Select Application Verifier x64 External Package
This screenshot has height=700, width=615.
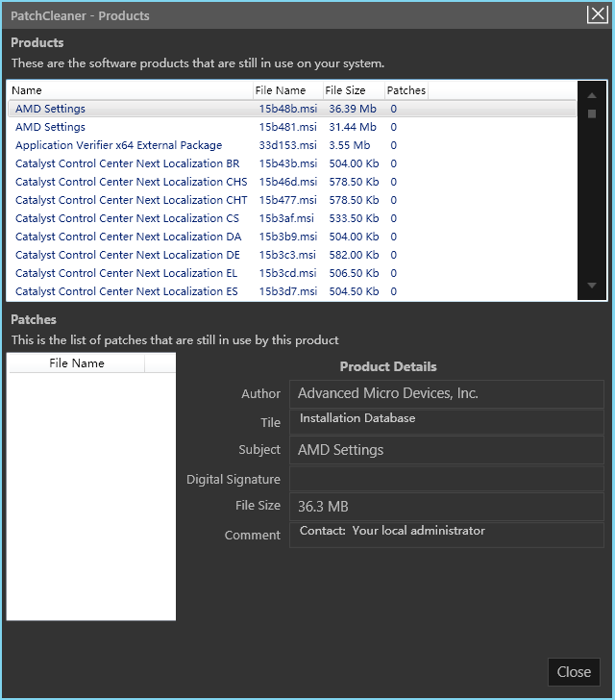(x=292, y=145)
